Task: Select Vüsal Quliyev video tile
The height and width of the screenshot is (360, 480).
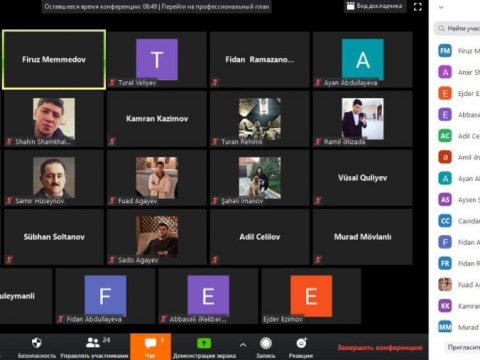Action: (x=362, y=178)
